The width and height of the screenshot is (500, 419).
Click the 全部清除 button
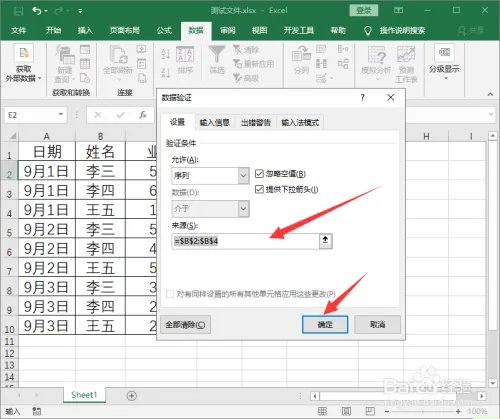pyautogui.click(x=185, y=324)
